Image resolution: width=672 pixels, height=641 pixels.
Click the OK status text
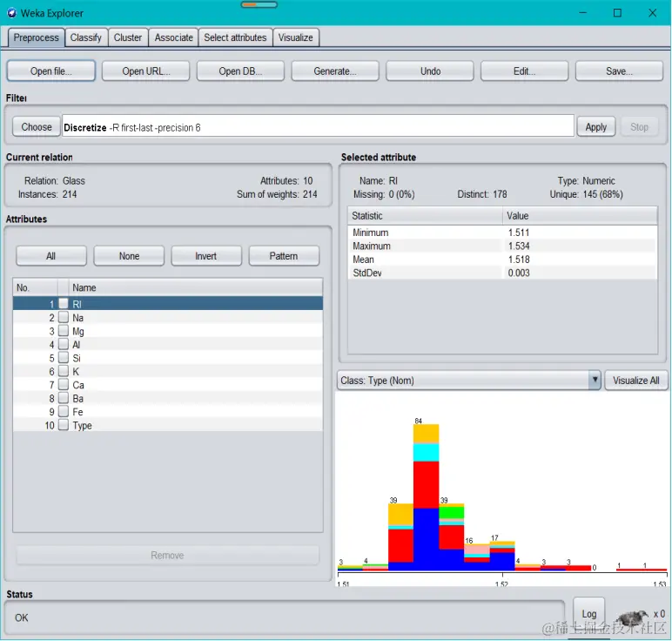pos(22,617)
